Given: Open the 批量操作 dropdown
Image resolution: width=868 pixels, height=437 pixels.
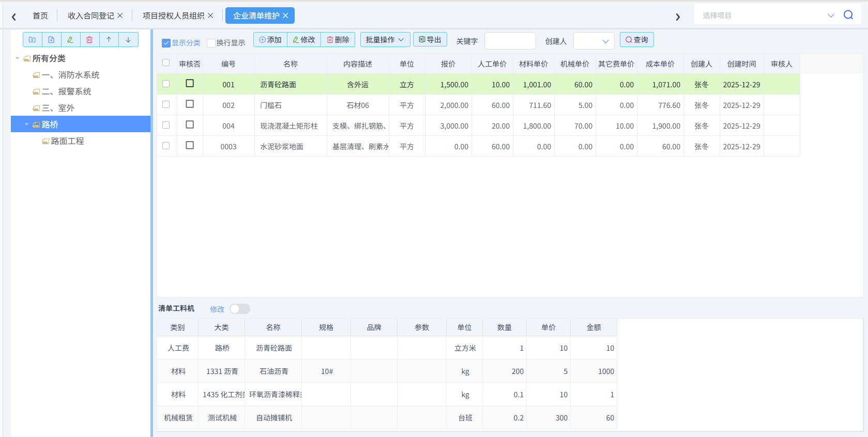Looking at the screenshot, I should tap(385, 40).
